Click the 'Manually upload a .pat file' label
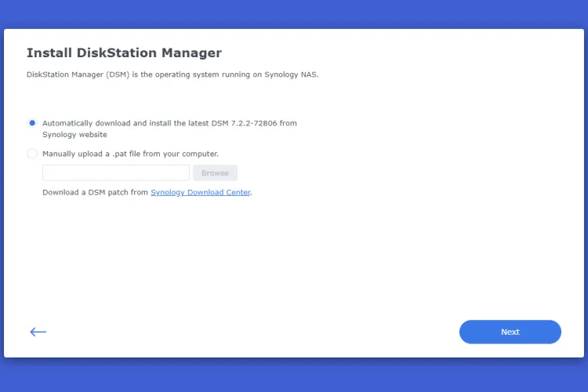This screenshot has height=392, width=588. [129, 154]
